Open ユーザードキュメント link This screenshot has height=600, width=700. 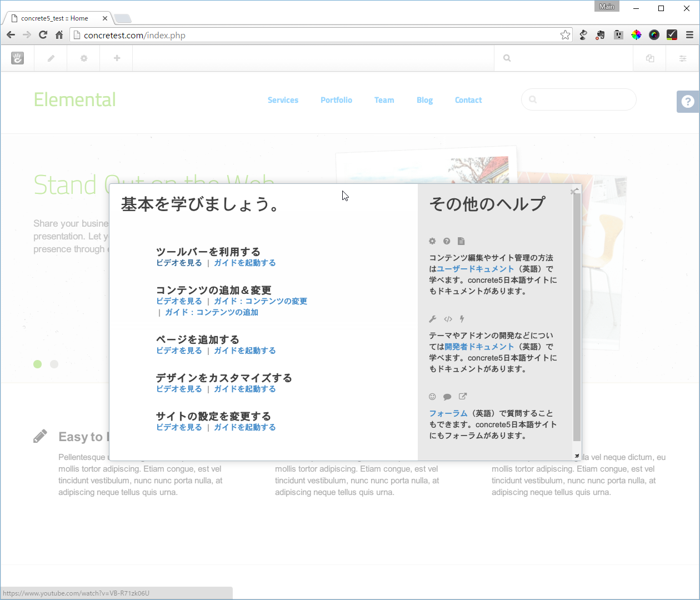click(476, 269)
